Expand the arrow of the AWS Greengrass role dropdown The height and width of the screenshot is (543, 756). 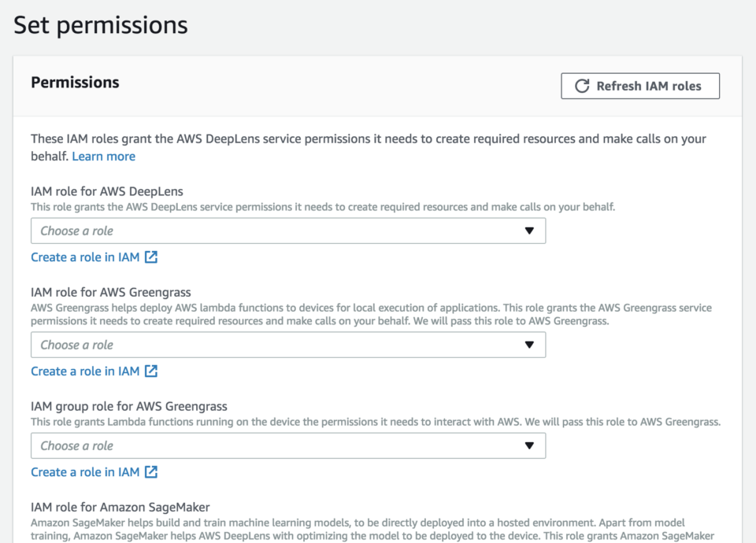(x=529, y=345)
